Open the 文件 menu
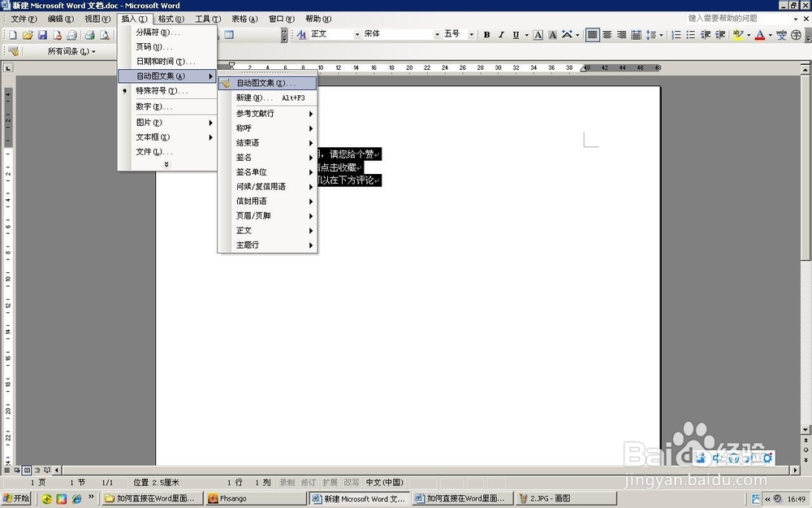Image resolution: width=812 pixels, height=508 pixels. click(x=24, y=19)
